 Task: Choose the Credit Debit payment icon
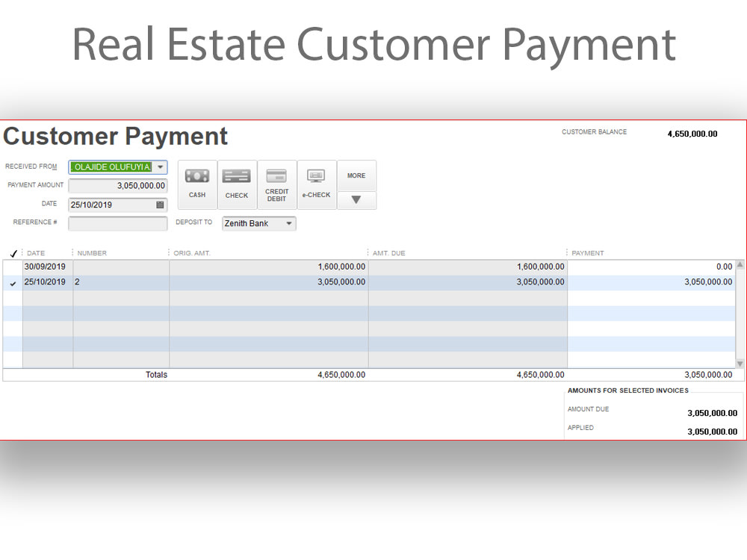pos(276,184)
